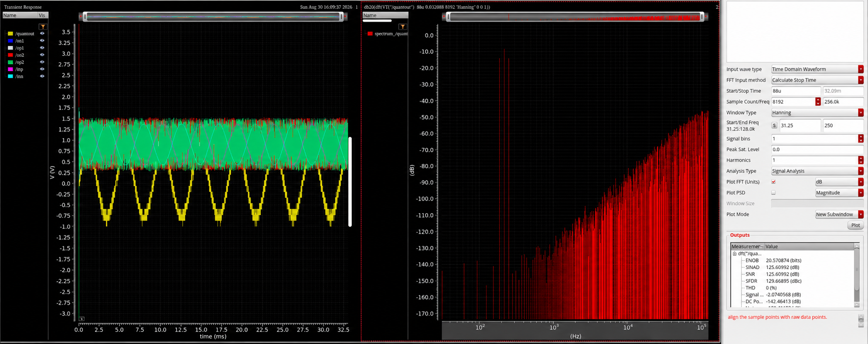Viewport: 868px width, 344px height.
Task: Select the /on2 red color swatch
Action: pos(10,55)
